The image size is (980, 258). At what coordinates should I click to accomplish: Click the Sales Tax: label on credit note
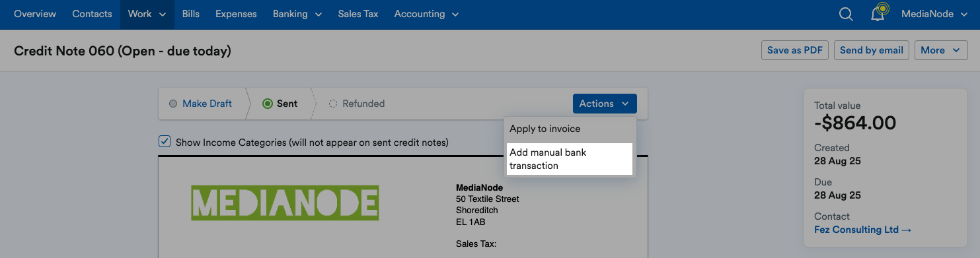pyautogui.click(x=476, y=245)
